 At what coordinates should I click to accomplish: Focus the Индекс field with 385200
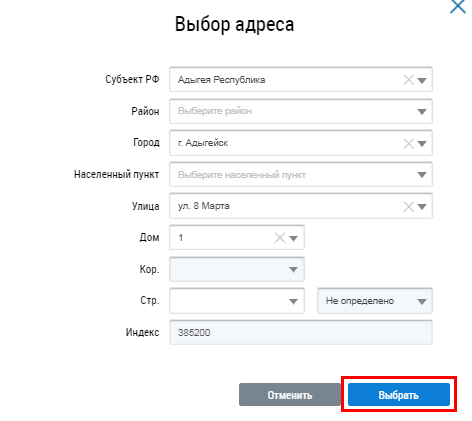pos(301,332)
